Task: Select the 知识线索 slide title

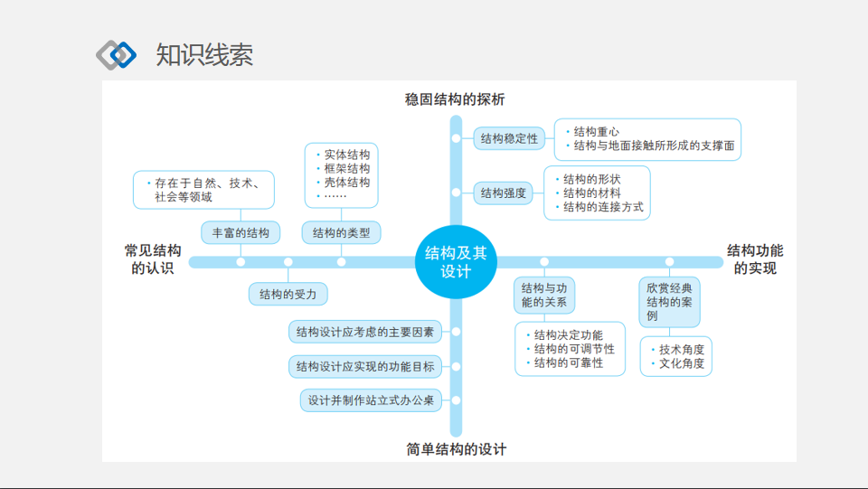Action: click(204, 54)
